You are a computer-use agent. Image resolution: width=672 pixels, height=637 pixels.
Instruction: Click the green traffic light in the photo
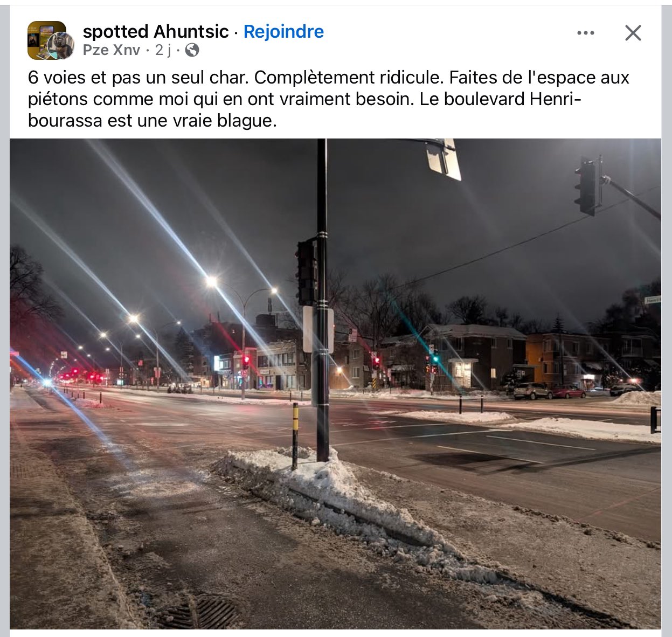(x=435, y=358)
